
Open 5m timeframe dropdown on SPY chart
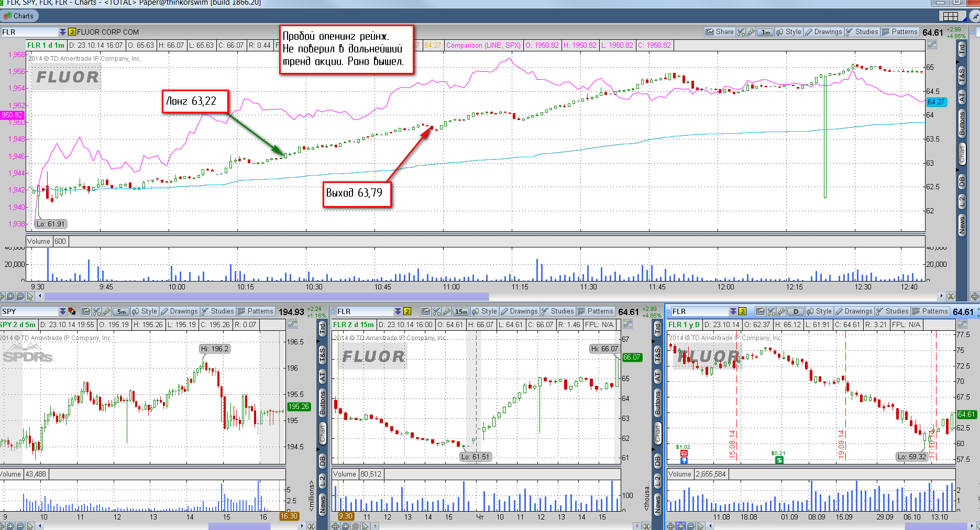[x=121, y=311]
